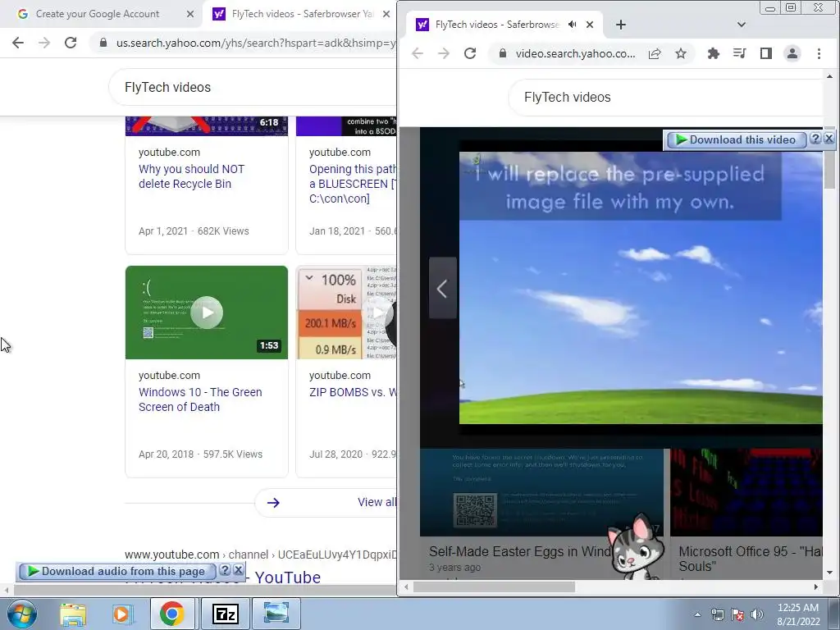Show hidden tray icons arrow
Viewport: 840px width, 630px height.
(x=697, y=614)
